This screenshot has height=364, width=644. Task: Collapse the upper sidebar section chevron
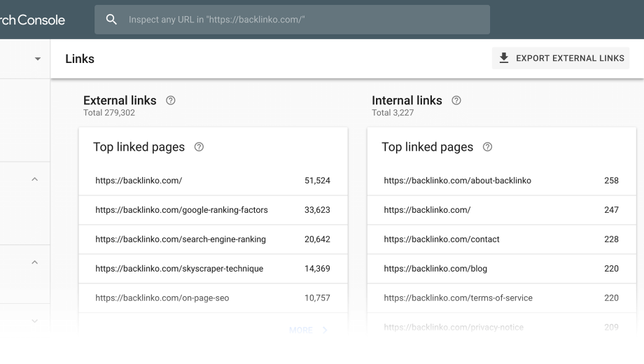click(35, 179)
